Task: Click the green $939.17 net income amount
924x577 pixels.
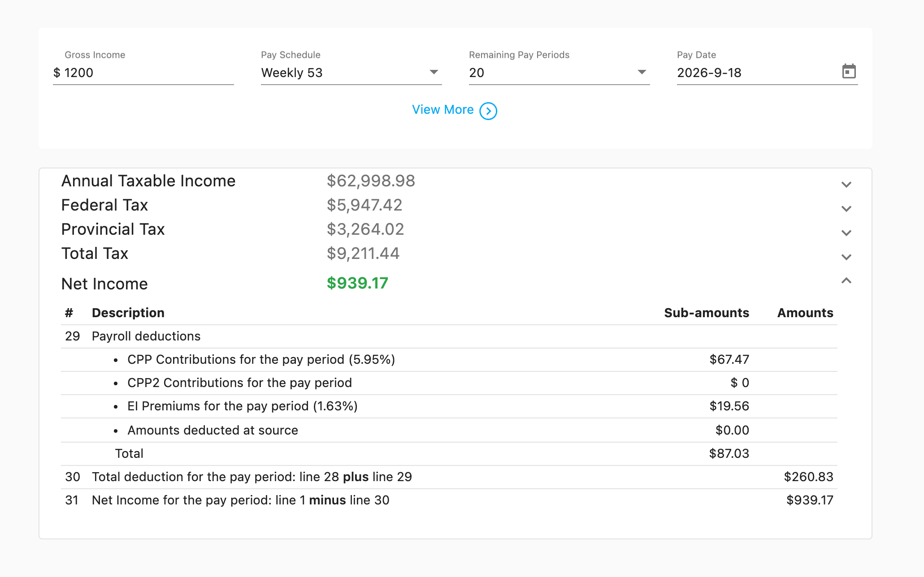Action: point(357,283)
